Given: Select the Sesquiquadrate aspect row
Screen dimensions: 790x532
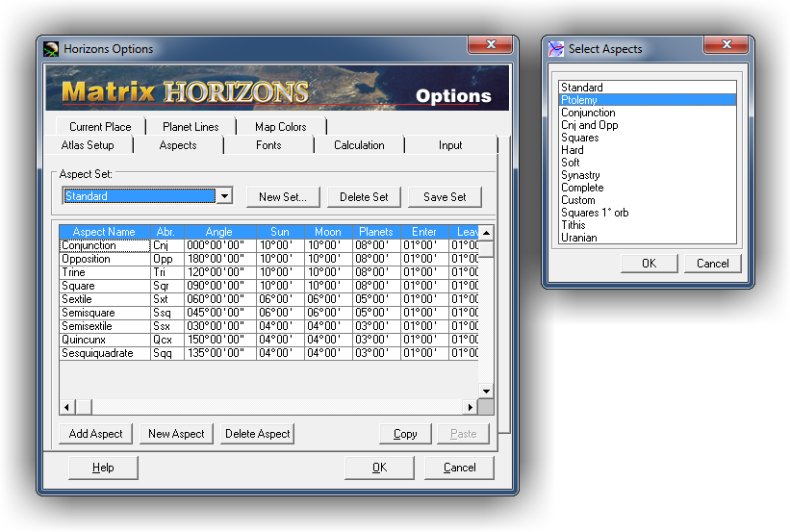Looking at the screenshot, I should [x=268, y=353].
